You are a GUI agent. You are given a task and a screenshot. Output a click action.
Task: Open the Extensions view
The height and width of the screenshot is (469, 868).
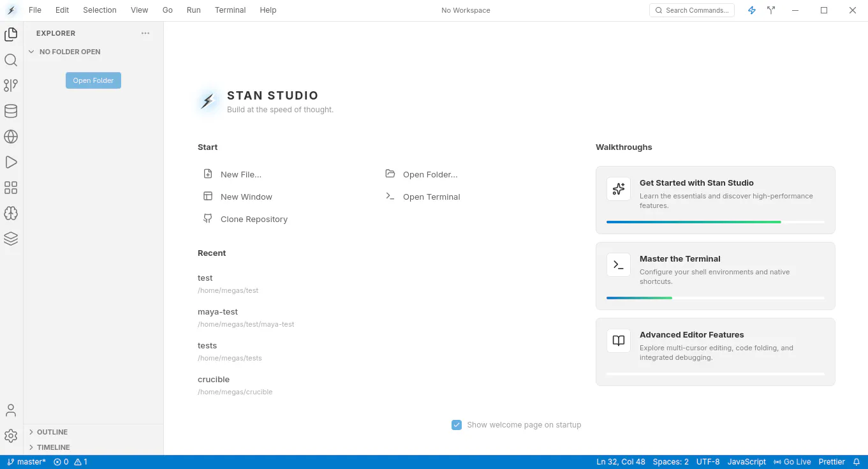(11, 188)
